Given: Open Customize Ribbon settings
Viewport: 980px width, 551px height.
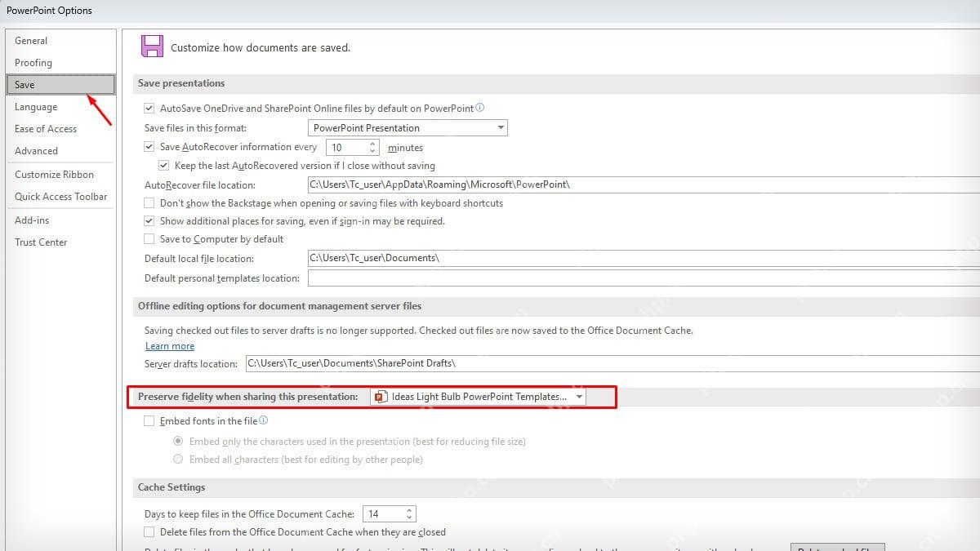Looking at the screenshot, I should click(x=60, y=175).
